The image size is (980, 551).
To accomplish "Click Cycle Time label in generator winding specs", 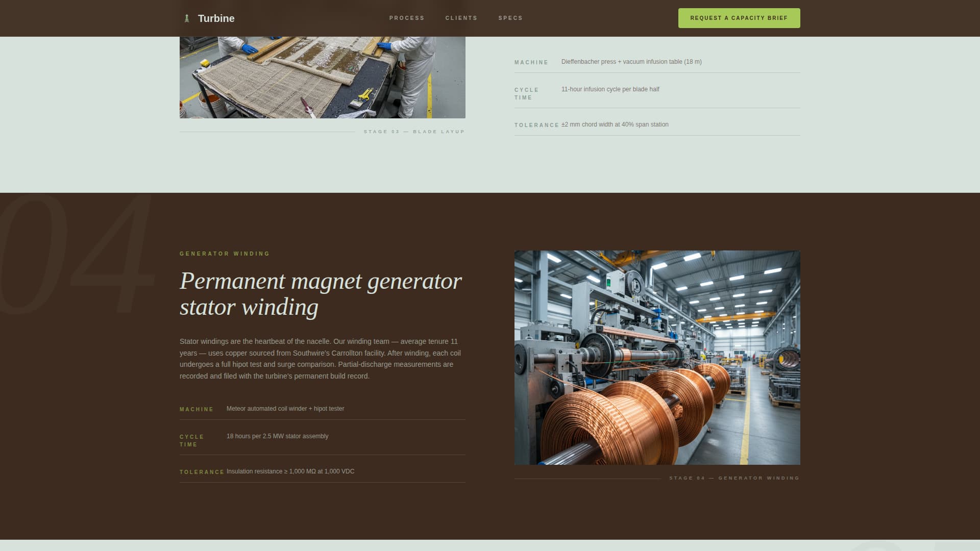I will click(192, 441).
